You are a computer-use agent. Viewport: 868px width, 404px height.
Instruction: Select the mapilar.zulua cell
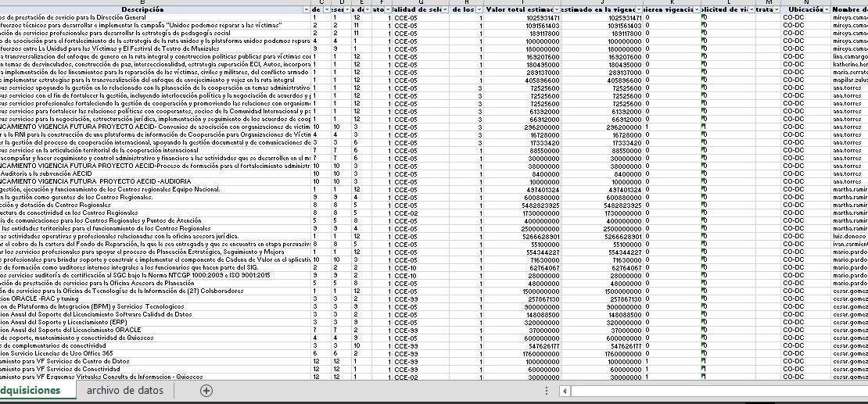tap(850, 80)
